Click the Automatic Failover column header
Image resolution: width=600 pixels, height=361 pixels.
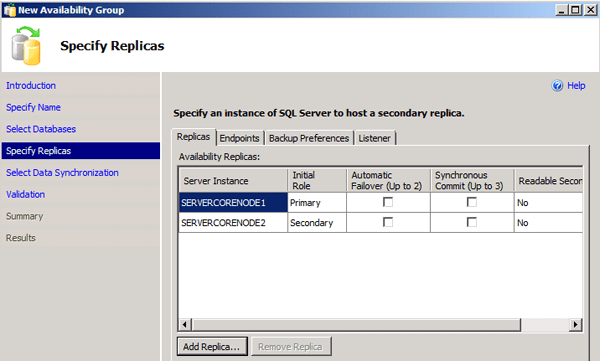[x=388, y=180]
